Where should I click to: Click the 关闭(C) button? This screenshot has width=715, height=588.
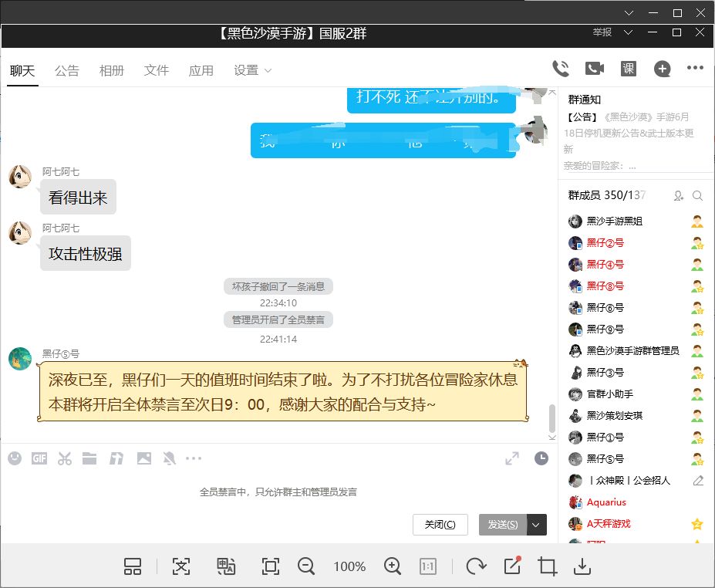pyautogui.click(x=440, y=525)
